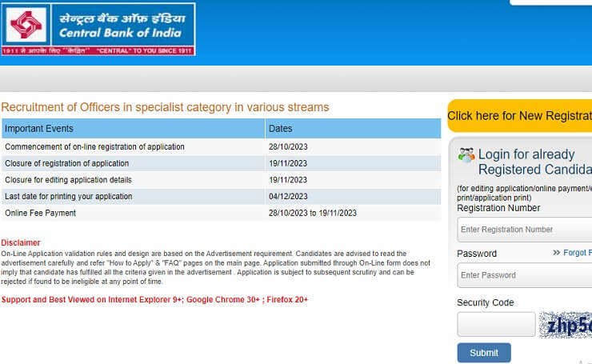Click the Important Events column header
The height and width of the screenshot is (364, 592).
[x=134, y=128]
